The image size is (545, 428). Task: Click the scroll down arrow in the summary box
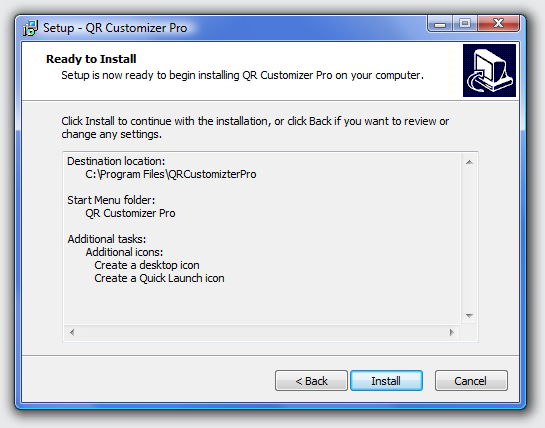pyautogui.click(x=469, y=316)
